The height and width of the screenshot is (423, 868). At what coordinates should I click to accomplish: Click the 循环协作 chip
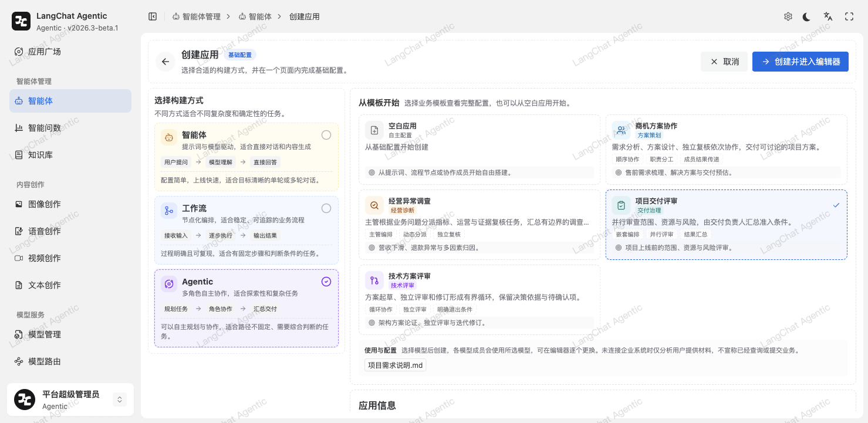coord(381,310)
